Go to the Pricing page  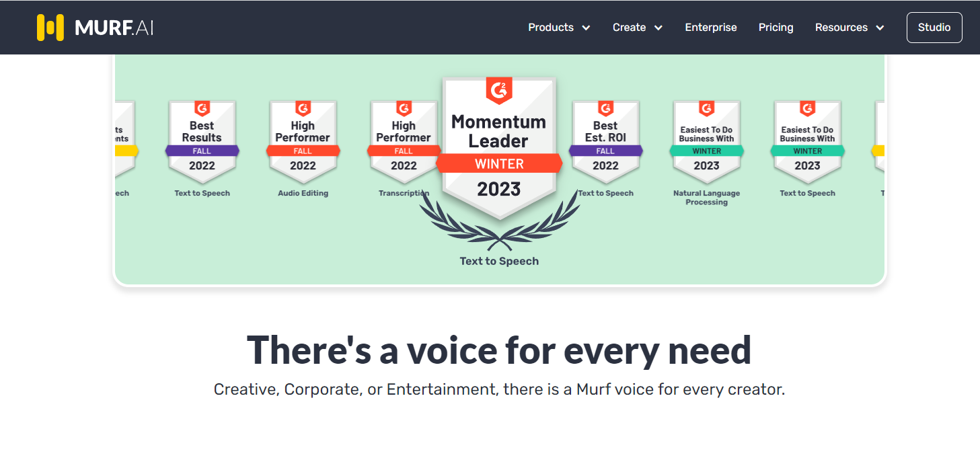(776, 28)
